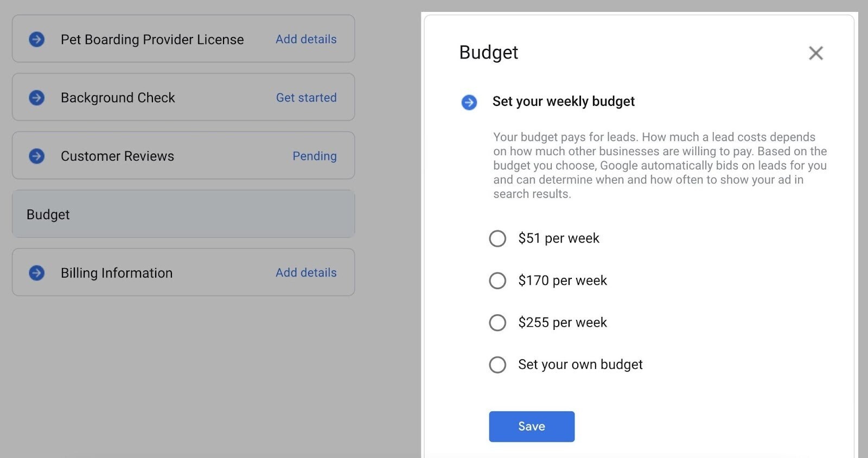868x458 pixels.
Task: Open Add details for Billing Information
Action: tap(306, 273)
